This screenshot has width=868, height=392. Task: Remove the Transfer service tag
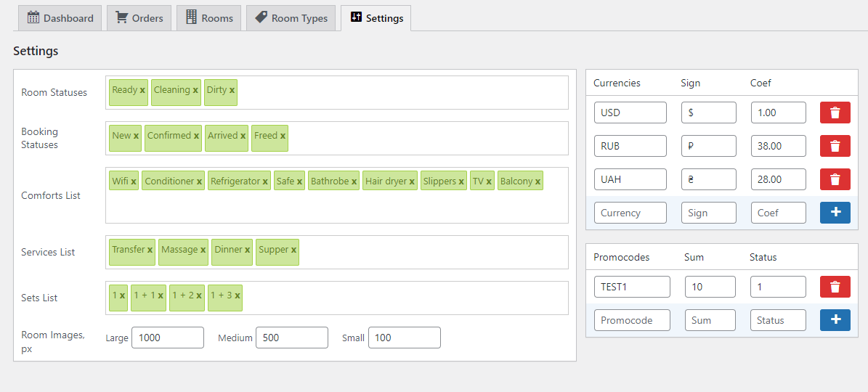pos(150,250)
